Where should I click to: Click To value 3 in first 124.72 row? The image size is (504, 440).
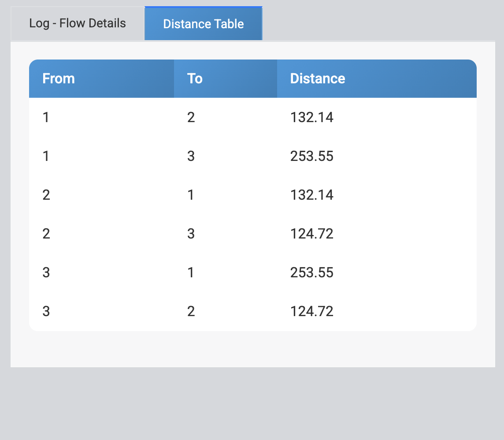(191, 234)
